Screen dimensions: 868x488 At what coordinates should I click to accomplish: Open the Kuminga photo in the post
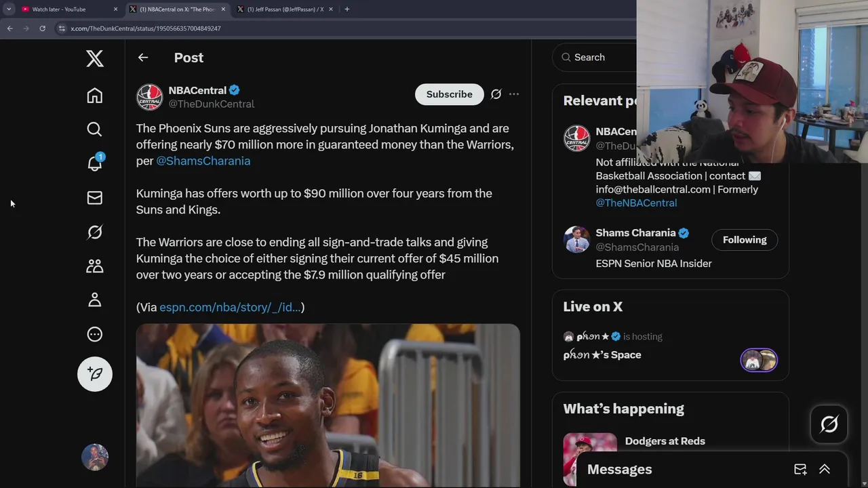[328, 405]
